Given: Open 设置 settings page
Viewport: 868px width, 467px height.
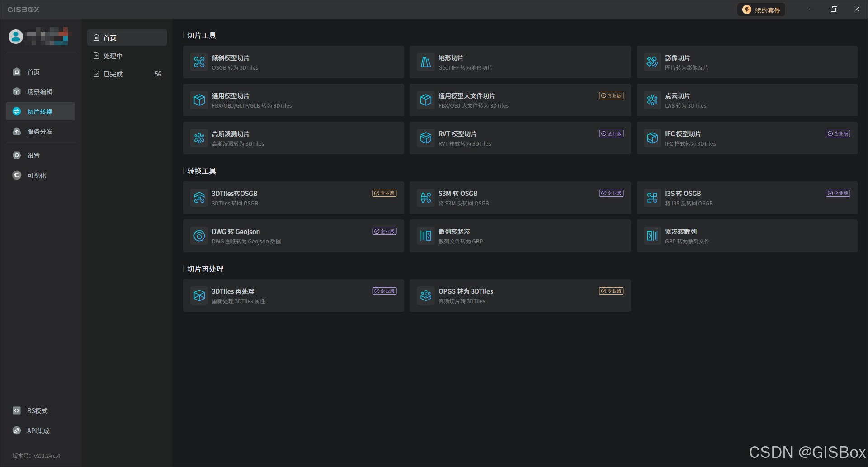Looking at the screenshot, I should (41, 155).
